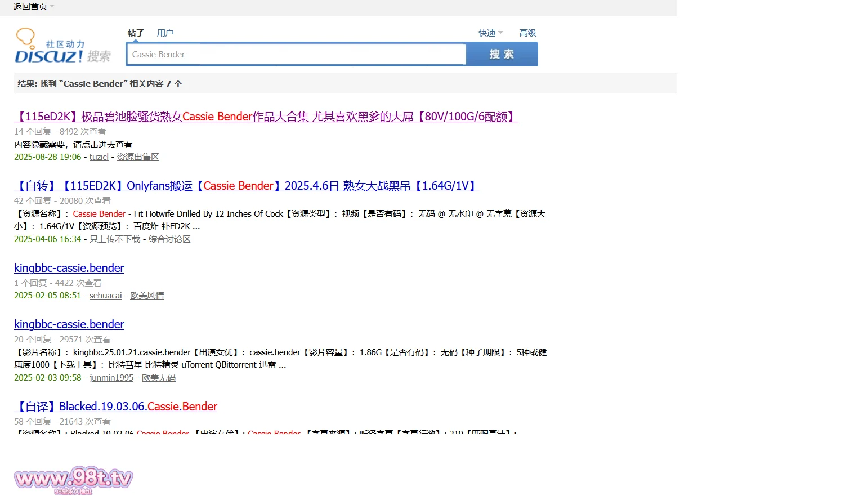868x500 pixels.
Task: Expand the 快速 search mode dropdown
Action: pos(490,33)
